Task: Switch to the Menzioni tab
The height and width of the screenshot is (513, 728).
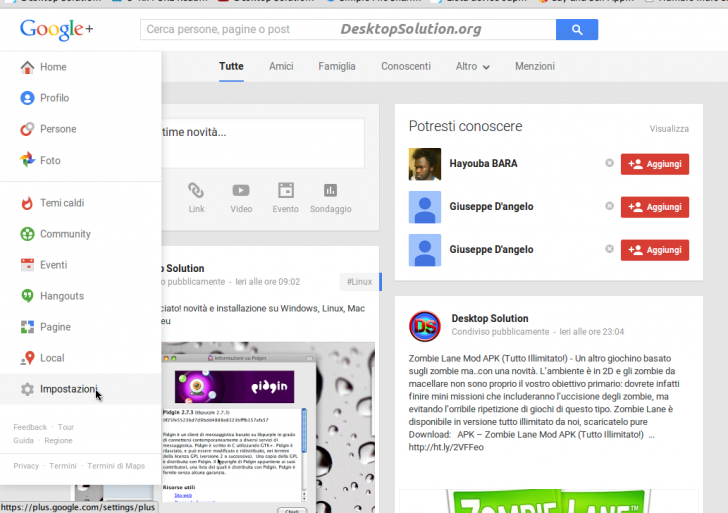Action: click(535, 66)
